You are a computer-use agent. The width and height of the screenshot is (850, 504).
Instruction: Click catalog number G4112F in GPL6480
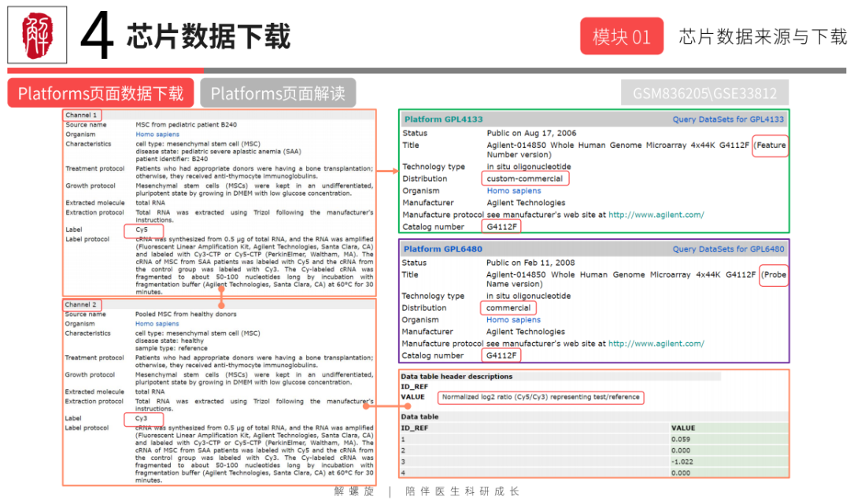(x=501, y=355)
